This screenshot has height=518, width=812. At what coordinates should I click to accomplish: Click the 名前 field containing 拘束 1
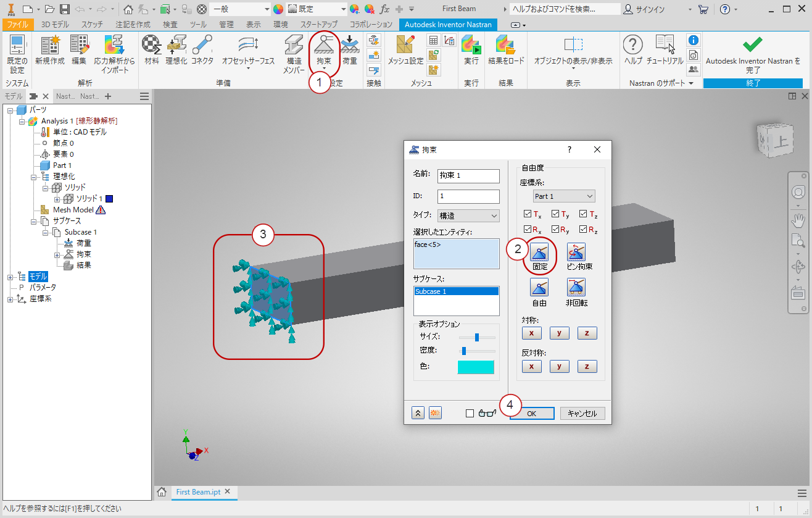pos(468,176)
